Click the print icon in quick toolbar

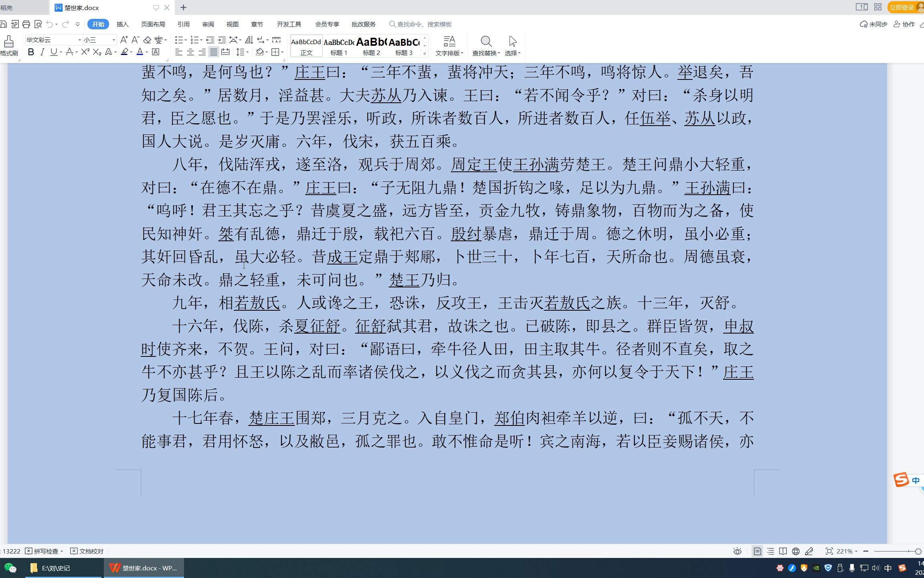click(26, 24)
